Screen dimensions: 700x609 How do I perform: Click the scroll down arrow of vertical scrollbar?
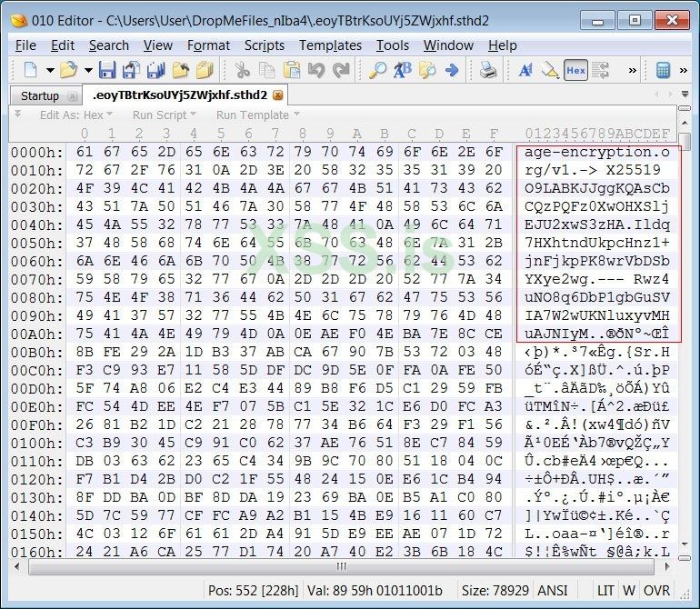coord(685,544)
